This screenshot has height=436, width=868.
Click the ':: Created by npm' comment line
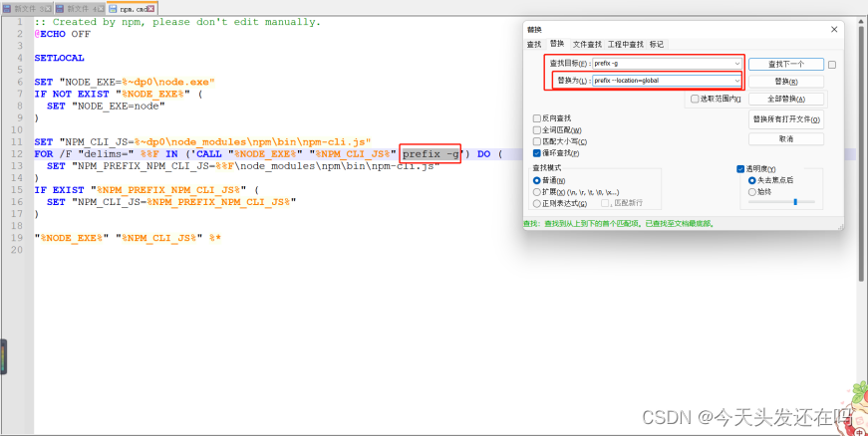pos(177,22)
